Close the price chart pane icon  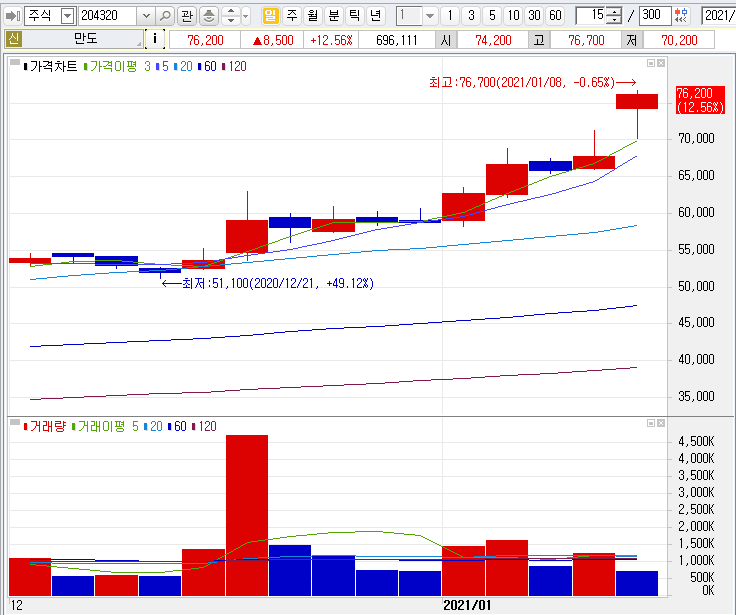tap(661, 63)
